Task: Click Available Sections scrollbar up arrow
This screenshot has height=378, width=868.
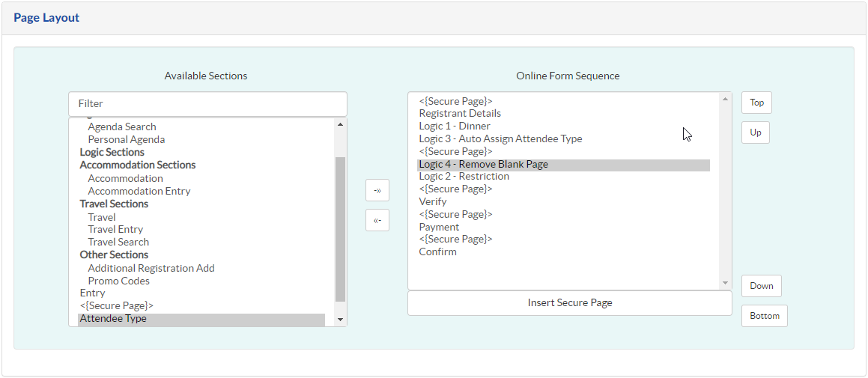Action: click(340, 124)
